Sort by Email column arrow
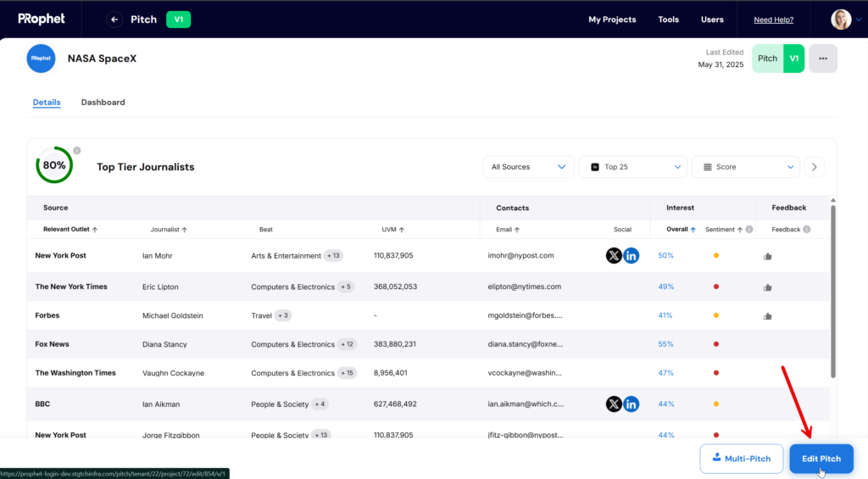Viewport: 868px width, 479px height. coord(516,229)
